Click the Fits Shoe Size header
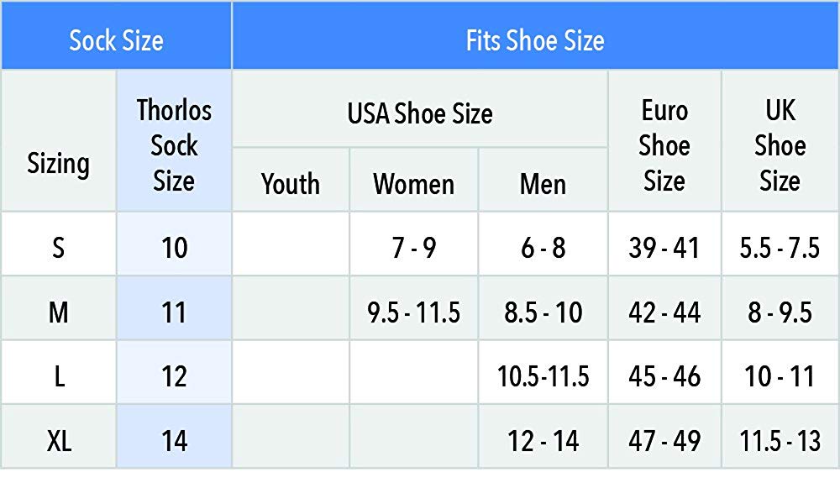 click(535, 35)
